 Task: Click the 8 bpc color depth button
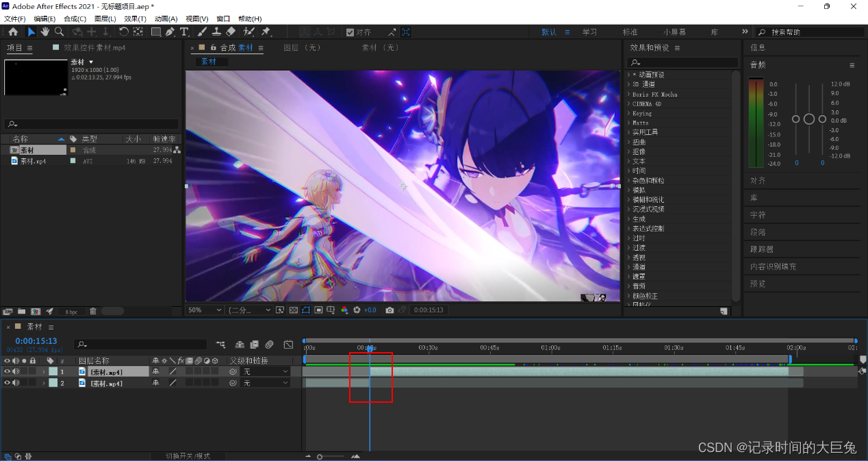(x=71, y=312)
